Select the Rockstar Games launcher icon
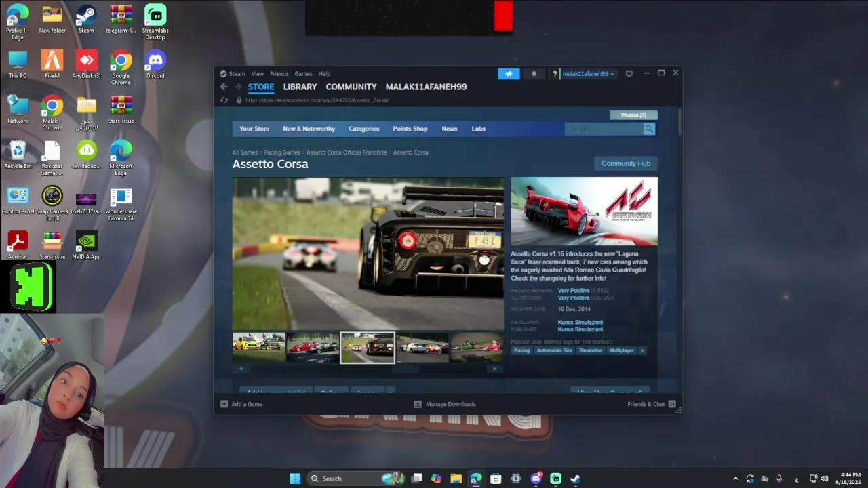868x488 pixels. click(52, 158)
